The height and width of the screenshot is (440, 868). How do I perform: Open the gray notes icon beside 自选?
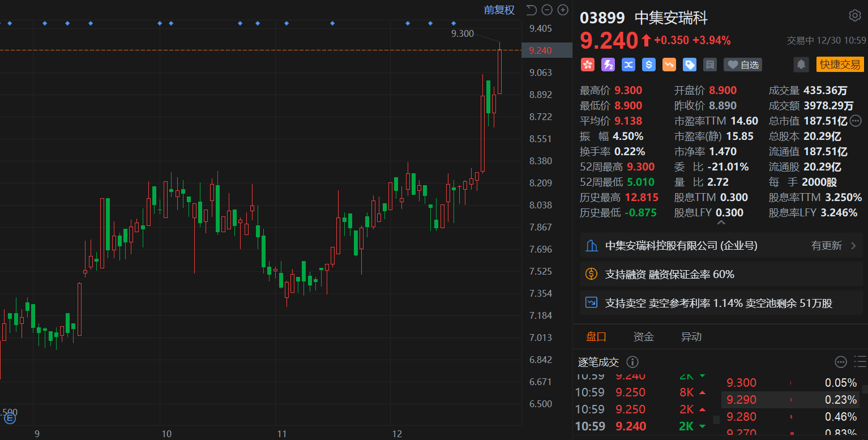click(710, 65)
